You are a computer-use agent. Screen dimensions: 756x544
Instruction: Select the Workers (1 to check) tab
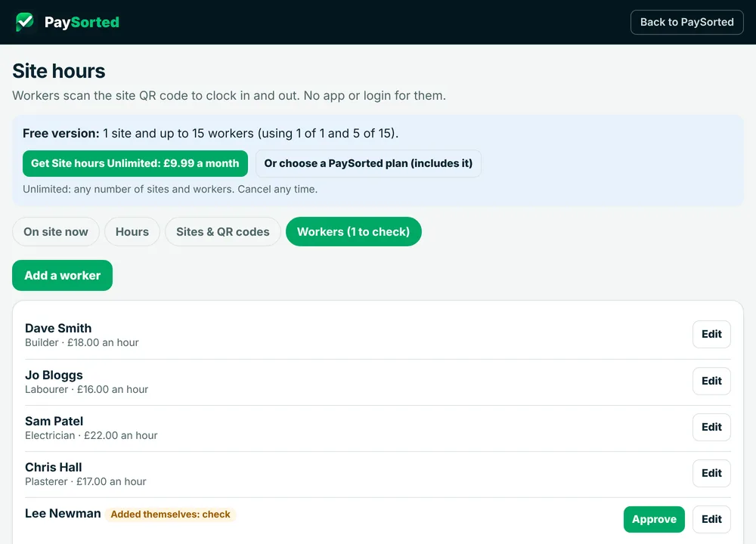353,232
